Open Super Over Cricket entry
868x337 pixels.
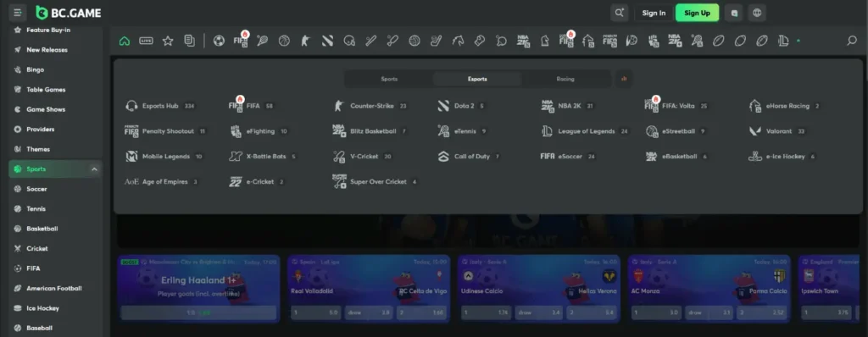pyautogui.click(x=376, y=181)
